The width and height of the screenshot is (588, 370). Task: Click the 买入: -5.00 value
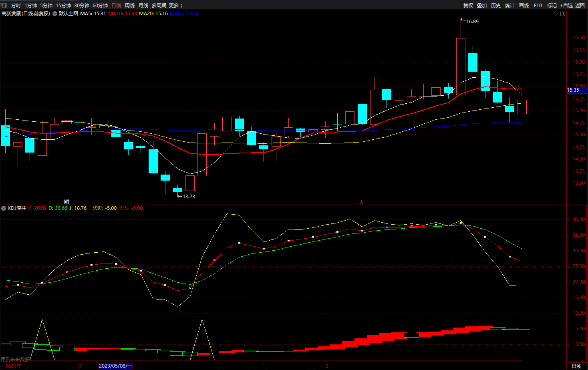(x=131, y=208)
